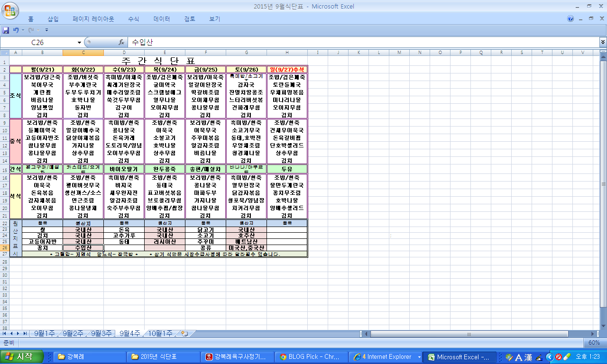
Task: Click the Office button logo
Action: click(10, 10)
